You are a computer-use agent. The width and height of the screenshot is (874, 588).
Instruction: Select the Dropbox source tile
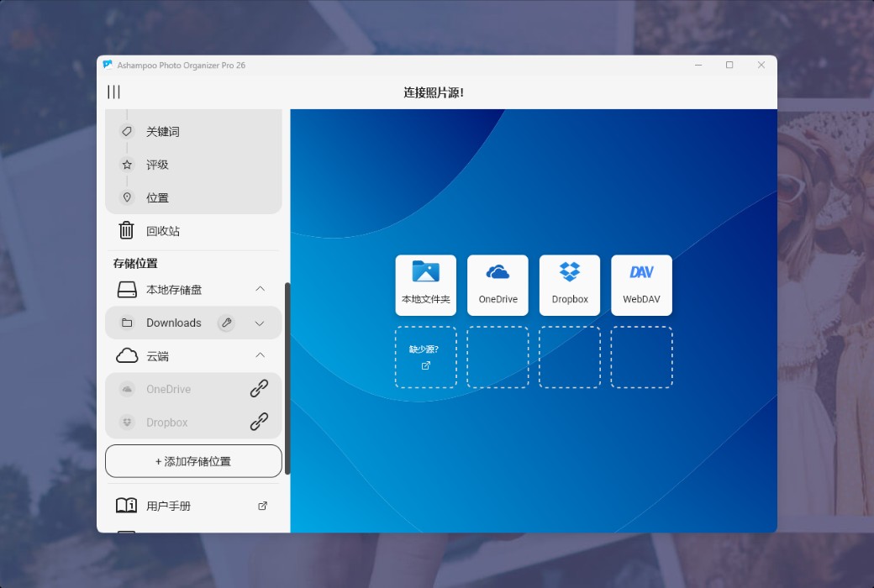point(570,285)
